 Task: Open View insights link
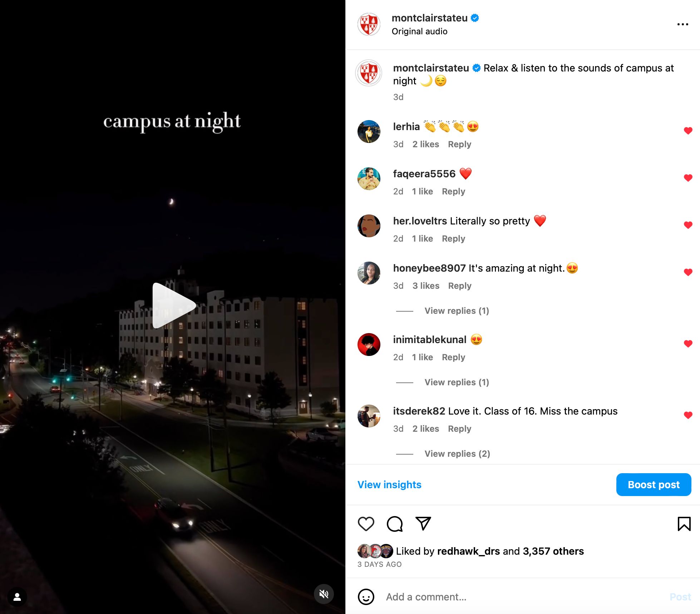tap(389, 485)
